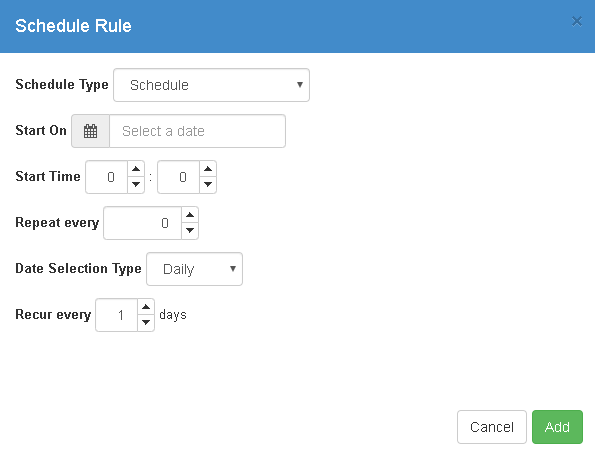Increase the Start Time hours value
The width and height of the screenshot is (595, 457).
[x=136, y=169]
